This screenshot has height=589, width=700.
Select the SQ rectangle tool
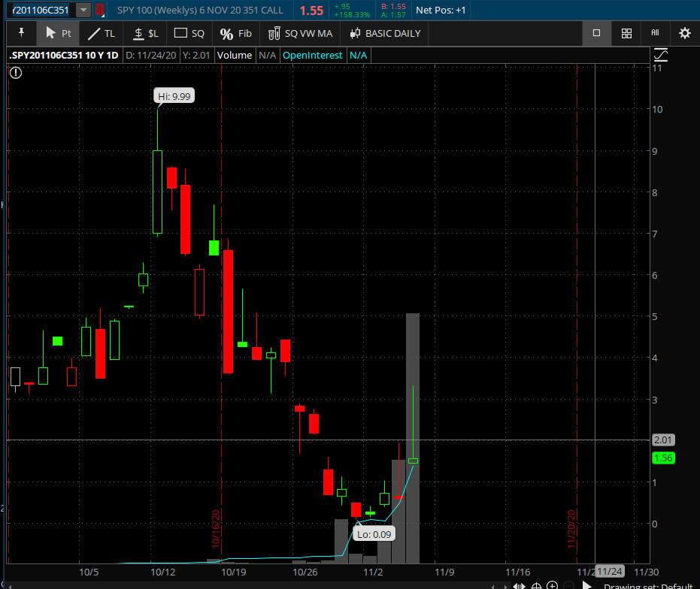(189, 34)
